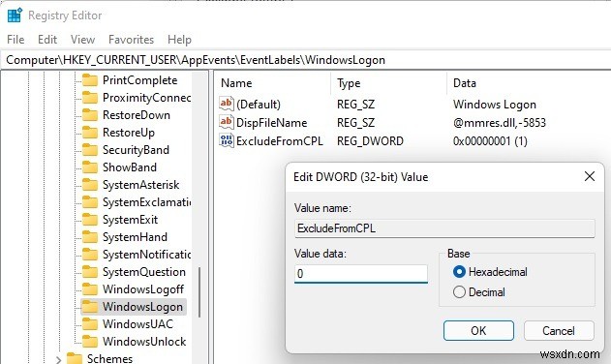Select the WindowsLogon key label
The image size is (611, 364).
(x=142, y=307)
